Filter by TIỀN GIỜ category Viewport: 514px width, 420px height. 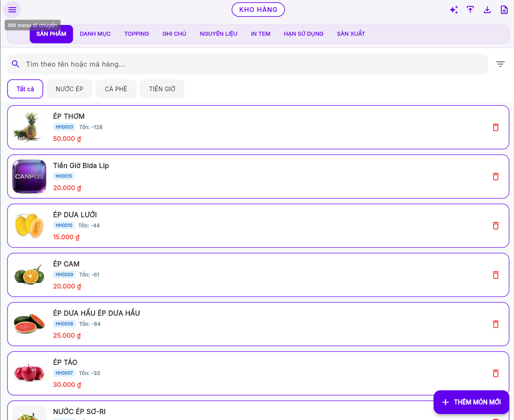162,89
